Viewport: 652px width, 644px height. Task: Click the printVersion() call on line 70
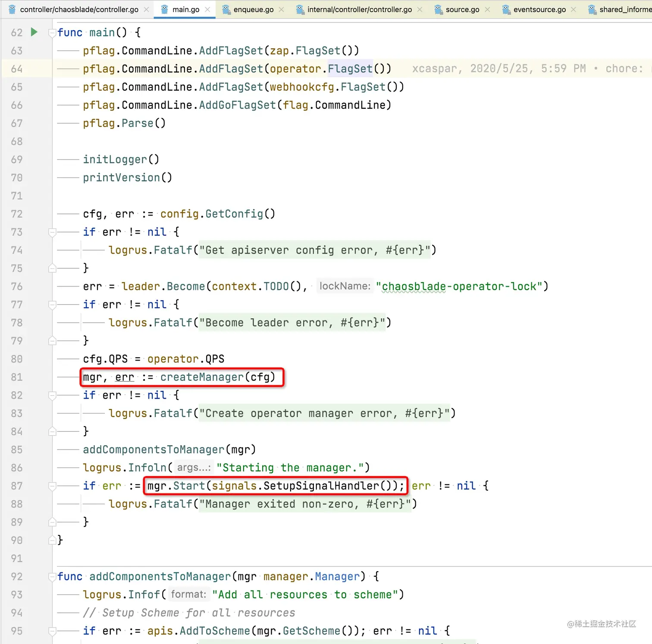(x=128, y=178)
